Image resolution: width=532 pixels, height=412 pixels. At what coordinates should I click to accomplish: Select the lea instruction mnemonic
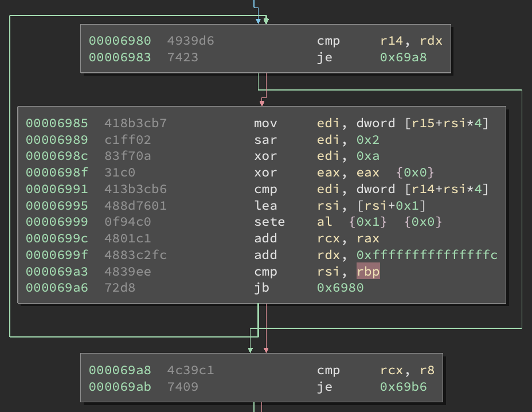pyautogui.click(x=263, y=205)
